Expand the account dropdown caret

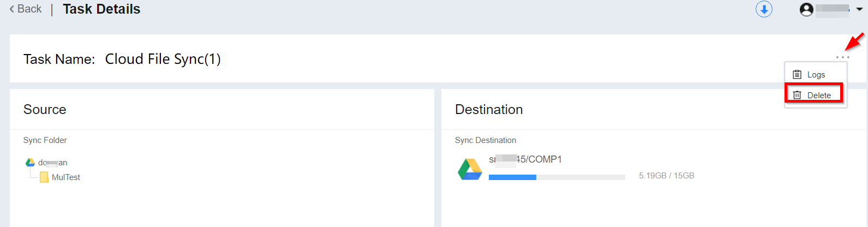point(859,9)
